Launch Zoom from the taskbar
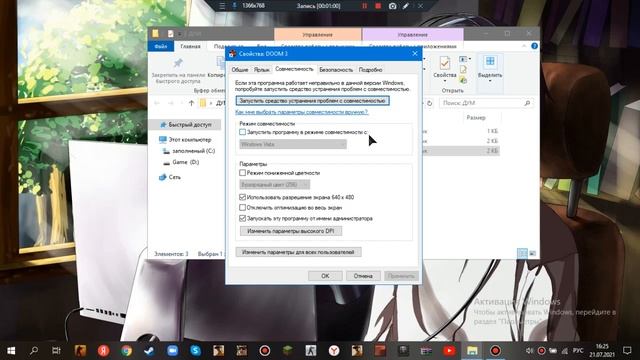 (172, 351)
